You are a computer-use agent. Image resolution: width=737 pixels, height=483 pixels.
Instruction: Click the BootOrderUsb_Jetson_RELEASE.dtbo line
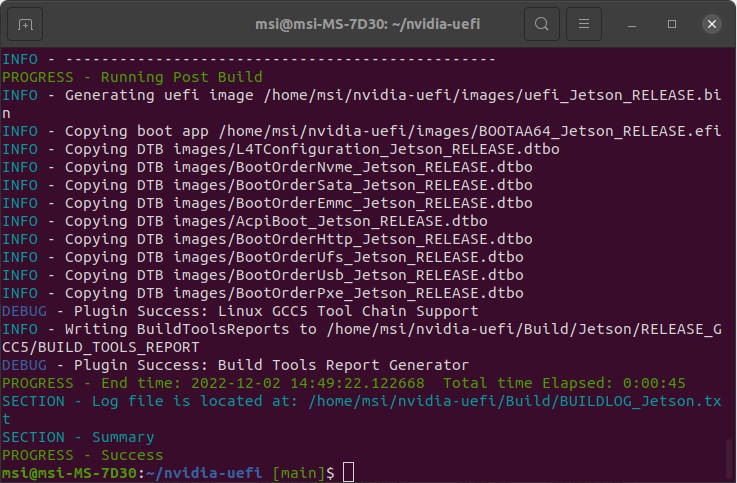[x=263, y=275]
